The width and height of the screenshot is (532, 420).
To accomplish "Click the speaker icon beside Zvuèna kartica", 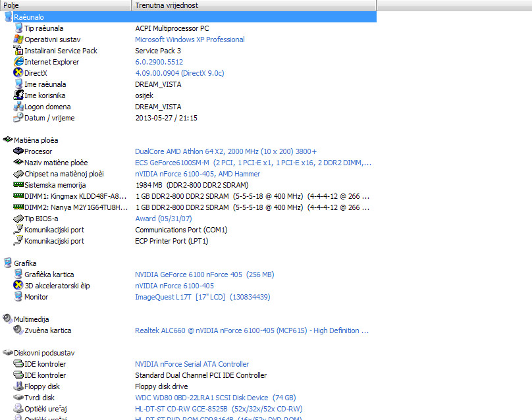I will (18, 330).
